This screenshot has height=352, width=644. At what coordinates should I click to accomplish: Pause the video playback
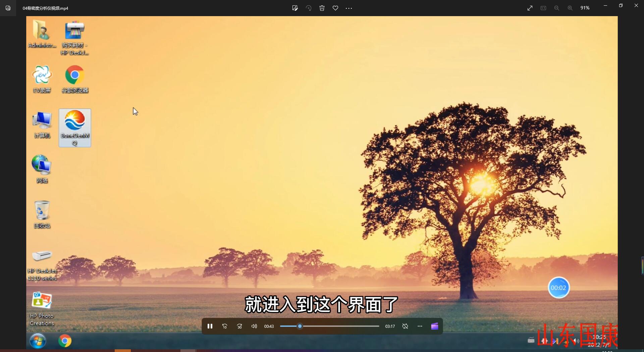[x=210, y=326]
